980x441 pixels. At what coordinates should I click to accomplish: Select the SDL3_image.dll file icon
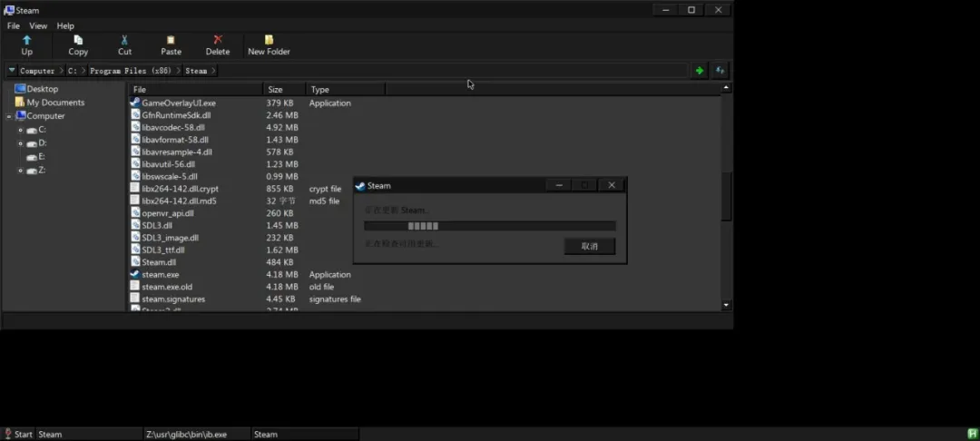(135, 238)
